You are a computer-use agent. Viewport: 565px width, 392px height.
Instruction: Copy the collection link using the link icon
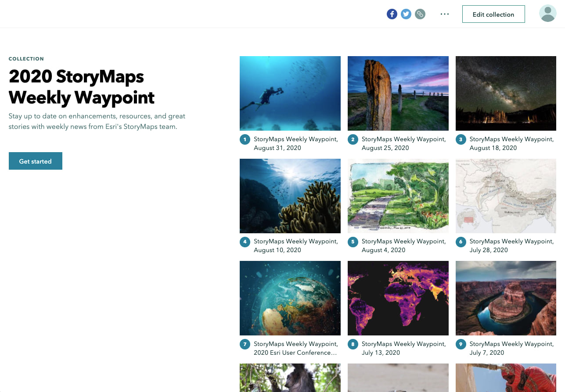[x=420, y=14]
